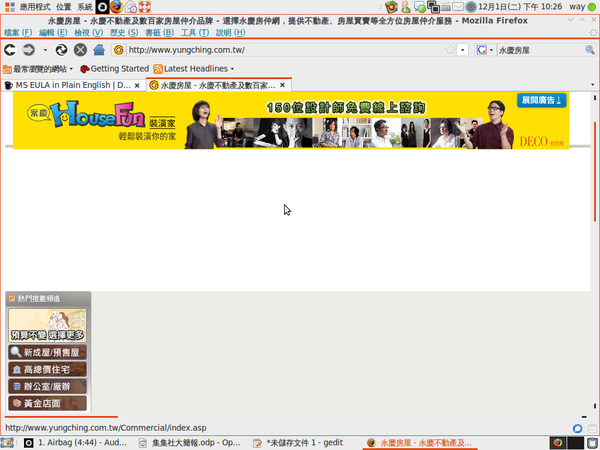Launch Firefox from the top panel
Image resolution: width=600 pixels, height=450 pixels.
click(x=116, y=7)
